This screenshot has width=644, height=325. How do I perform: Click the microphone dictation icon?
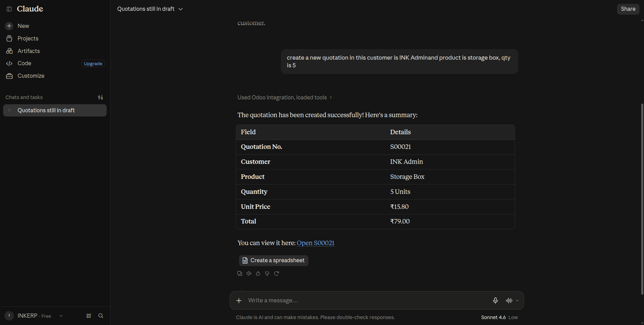click(x=495, y=301)
